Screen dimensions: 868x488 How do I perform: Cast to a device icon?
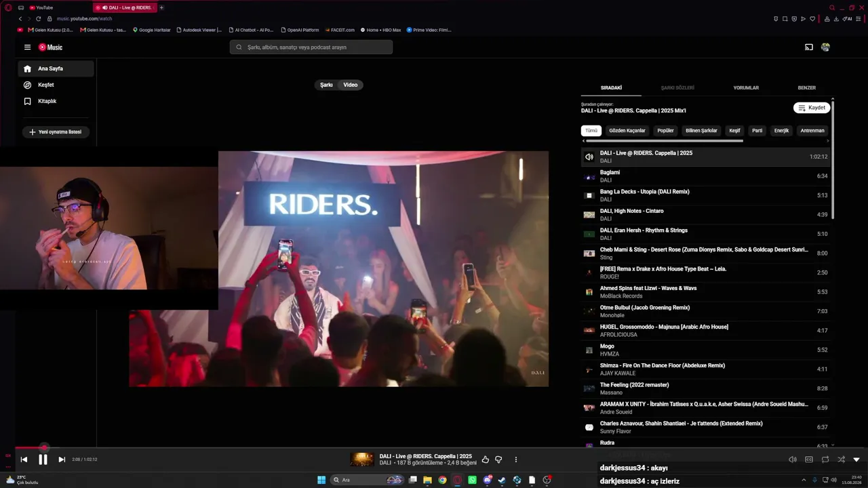point(808,47)
